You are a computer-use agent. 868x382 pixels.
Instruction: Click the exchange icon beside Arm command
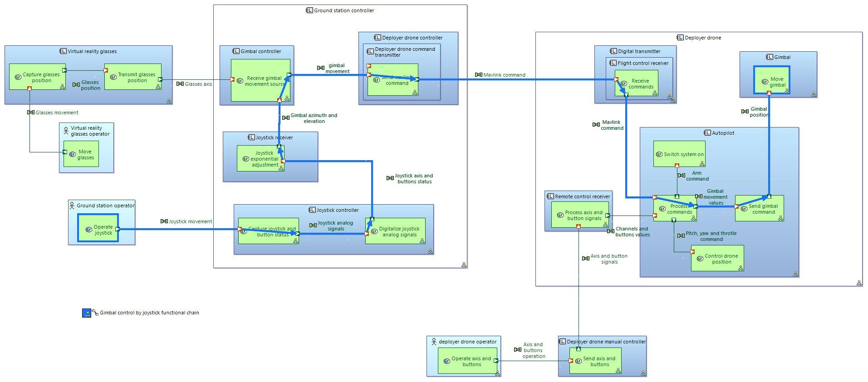point(682,176)
